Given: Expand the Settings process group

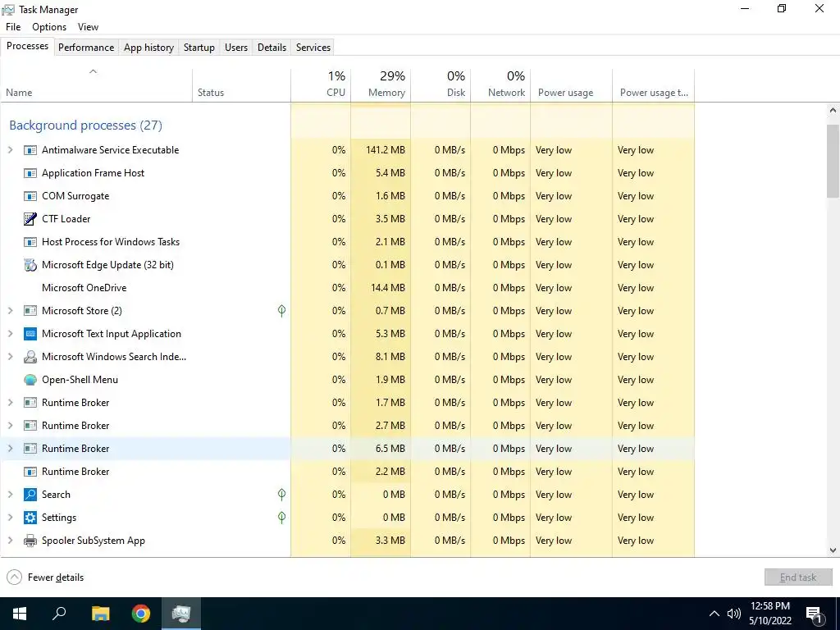Looking at the screenshot, I should click(10, 518).
